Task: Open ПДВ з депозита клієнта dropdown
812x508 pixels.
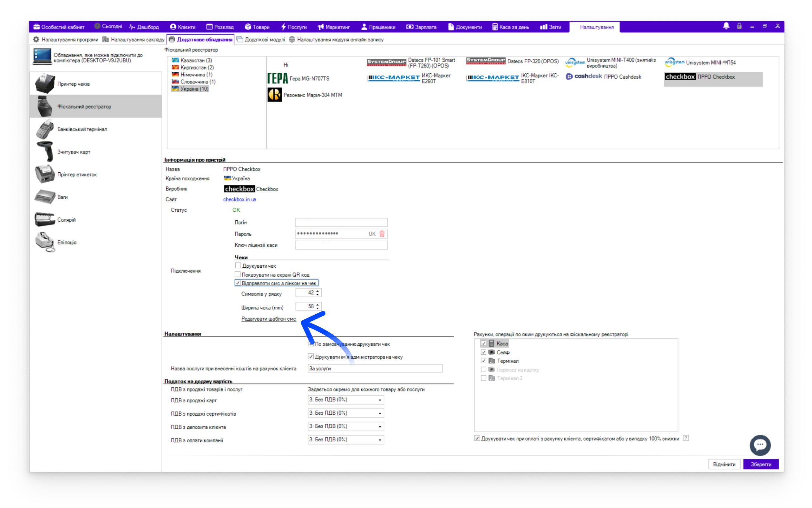Action: pyautogui.click(x=346, y=426)
